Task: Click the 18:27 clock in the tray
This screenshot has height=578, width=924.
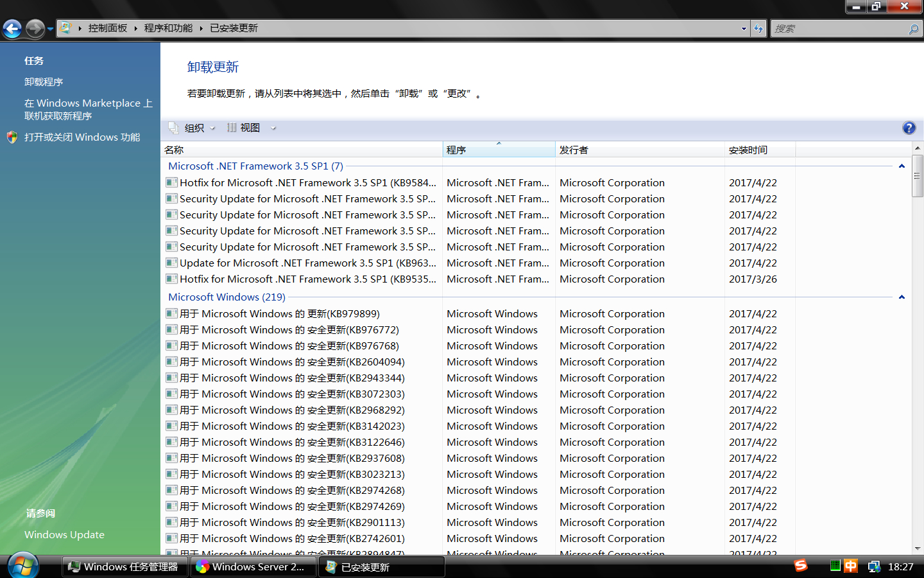Action: pos(900,566)
